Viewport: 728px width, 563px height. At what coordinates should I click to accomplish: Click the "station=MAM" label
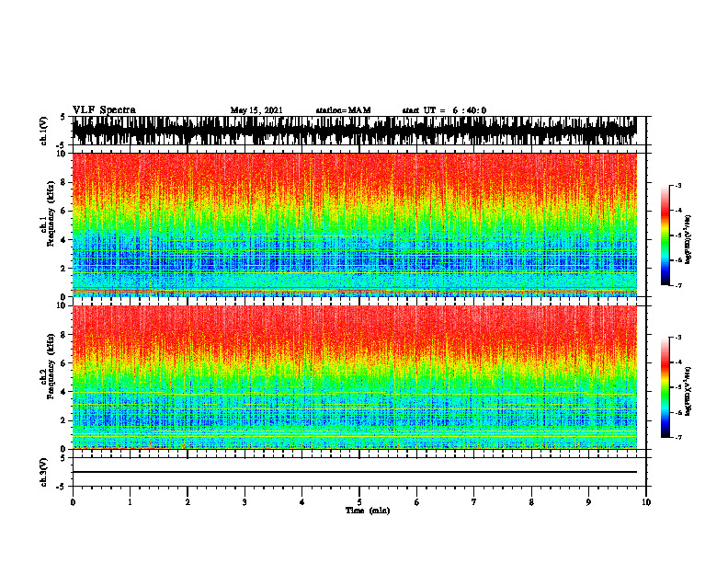344,110
